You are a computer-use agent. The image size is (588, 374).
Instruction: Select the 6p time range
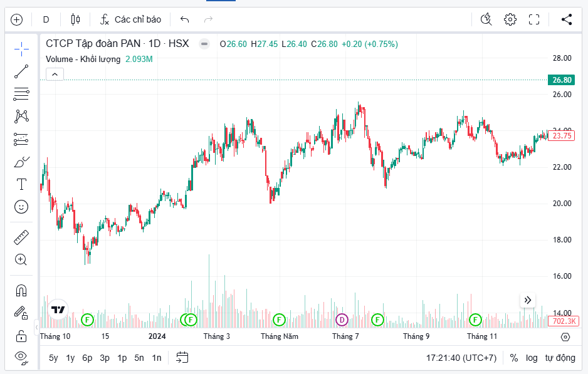[87, 358]
